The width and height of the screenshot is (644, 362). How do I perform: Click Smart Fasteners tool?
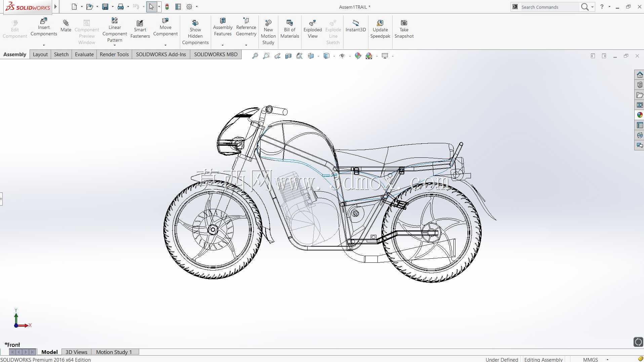(x=140, y=29)
